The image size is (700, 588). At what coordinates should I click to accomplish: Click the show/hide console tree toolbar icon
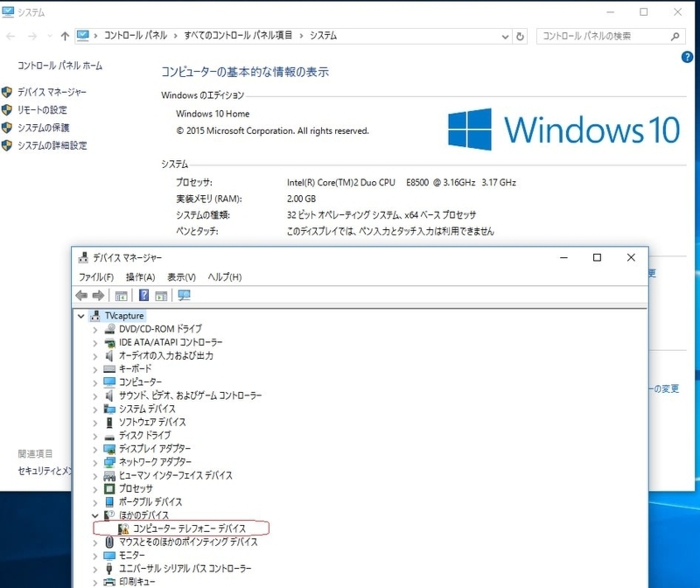[121, 295]
